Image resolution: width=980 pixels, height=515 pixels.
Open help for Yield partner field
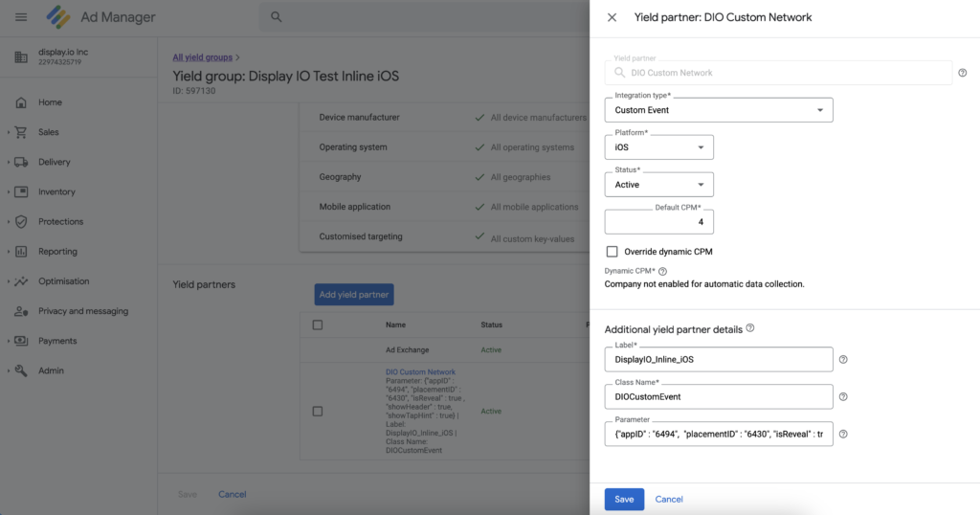click(963, 73)
